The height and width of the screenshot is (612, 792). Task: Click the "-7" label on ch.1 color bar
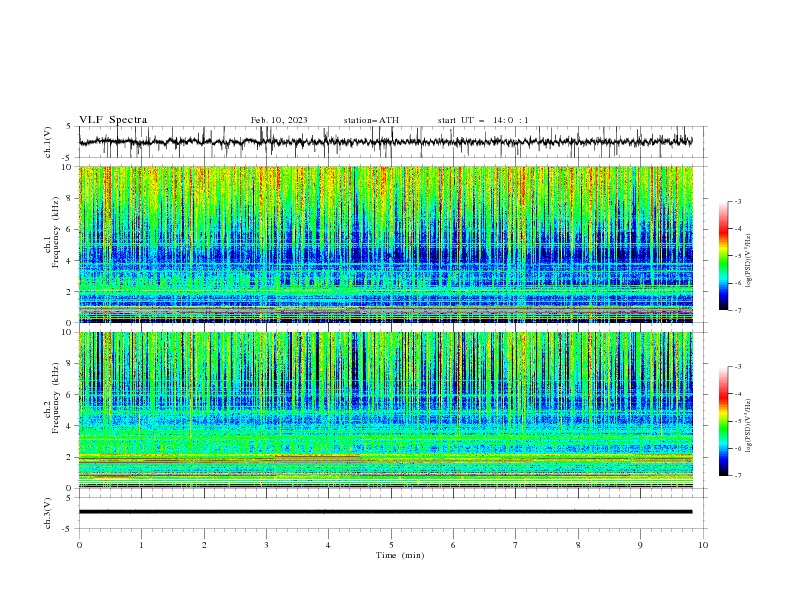coord(737,310)
